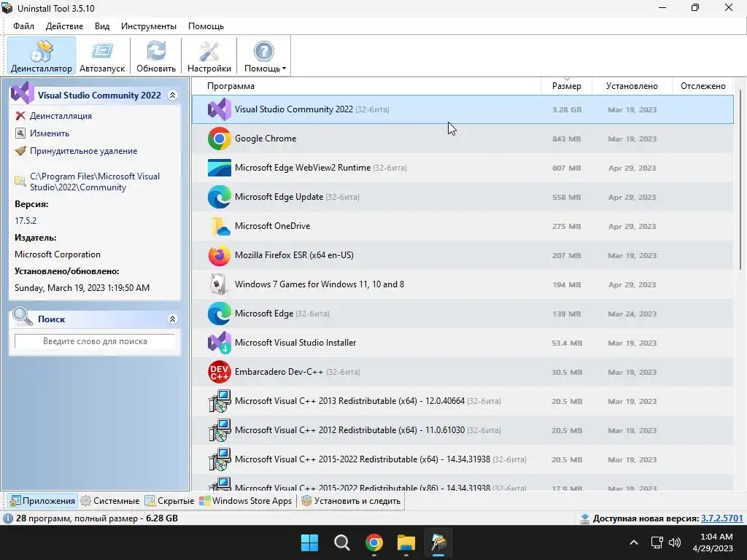Open the new version 3.7.2.5701 link
The width and height of the screenshot is (747, 560).
pyautogui.click(x=721, y=518)
